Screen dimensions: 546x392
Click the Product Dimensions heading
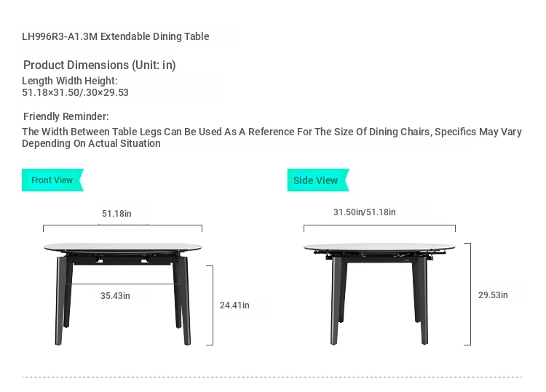[99, 65]
